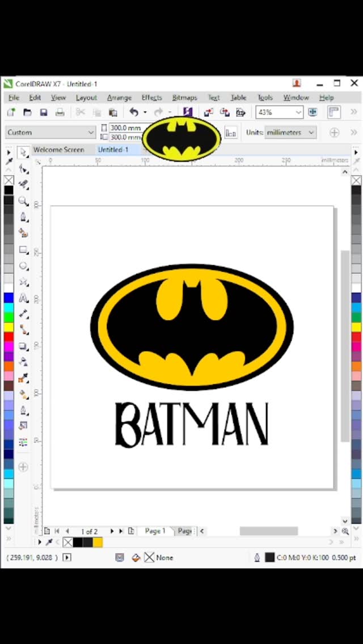Toggle current page/all pages size button

tap(231, 133)
